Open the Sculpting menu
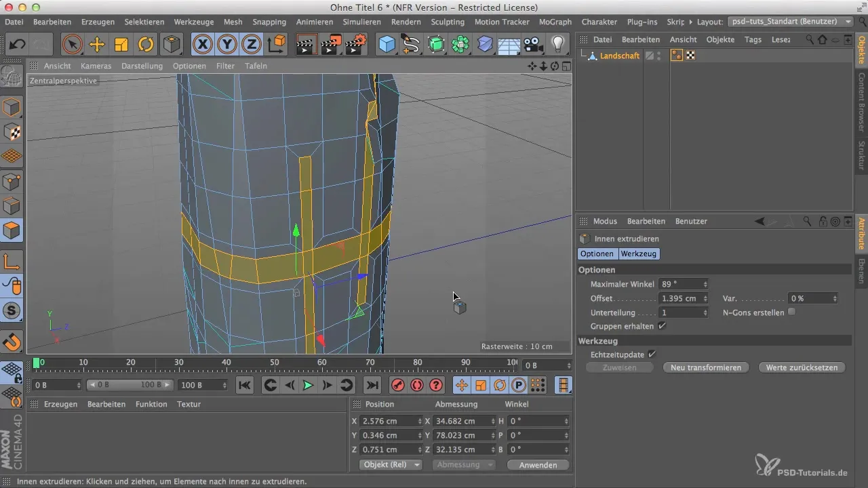The height and width of the screenshot is (488, 868). (x=448, y=22)
